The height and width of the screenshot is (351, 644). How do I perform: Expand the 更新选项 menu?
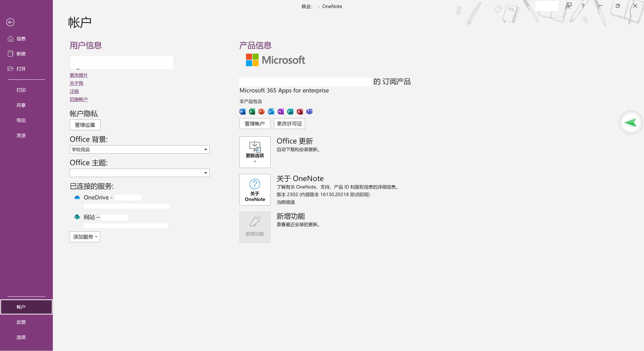click(x=255, y=152)
